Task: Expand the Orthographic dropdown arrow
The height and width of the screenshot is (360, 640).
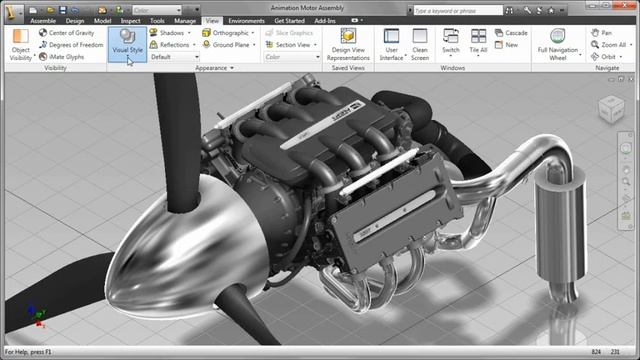Action: (253, 33)
